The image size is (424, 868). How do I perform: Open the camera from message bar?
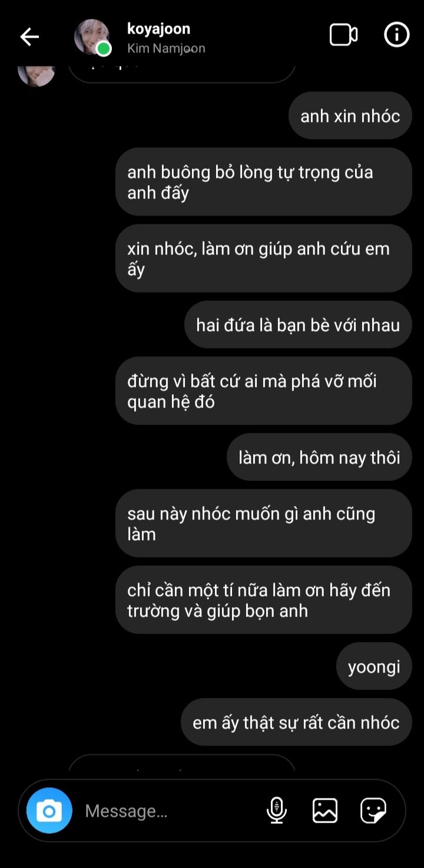coord(49,811)
